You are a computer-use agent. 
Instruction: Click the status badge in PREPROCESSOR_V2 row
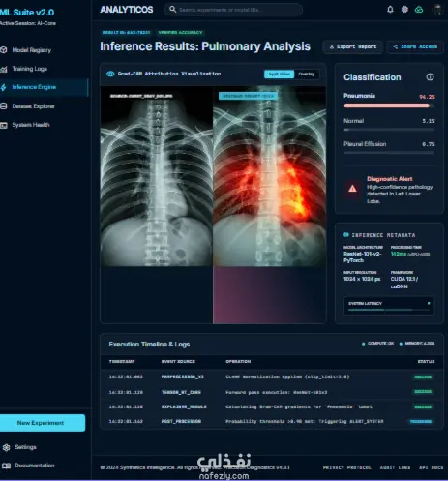click(423, 376)
